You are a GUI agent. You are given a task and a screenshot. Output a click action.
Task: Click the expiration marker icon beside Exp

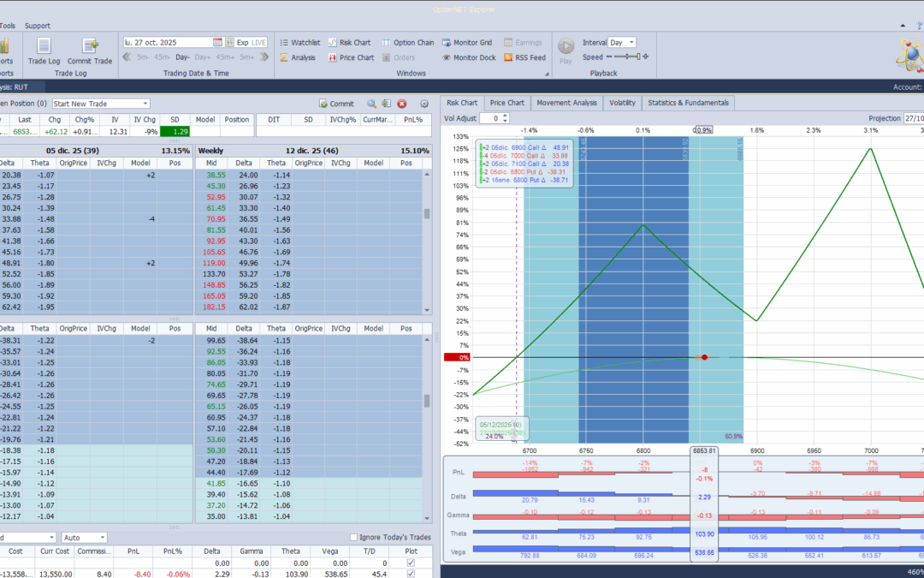[x=228, y=43]
